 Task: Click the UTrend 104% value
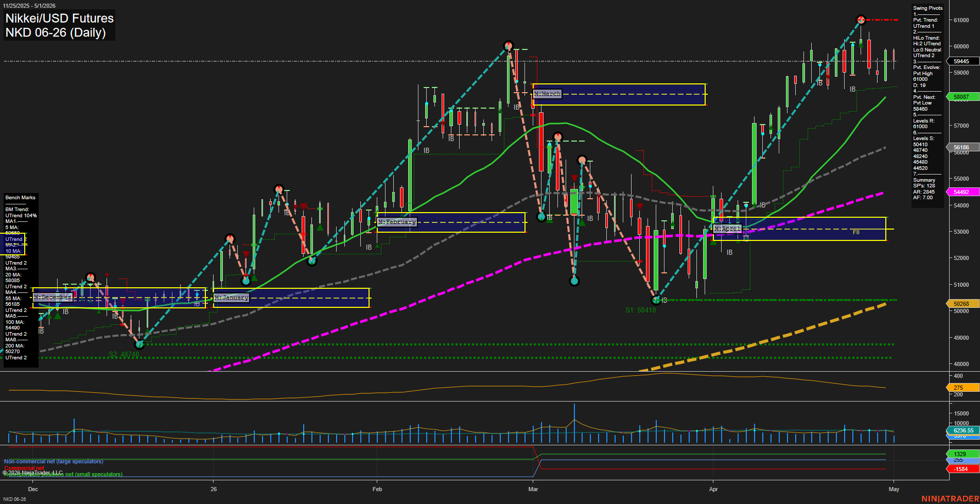(x=21, y=216)
